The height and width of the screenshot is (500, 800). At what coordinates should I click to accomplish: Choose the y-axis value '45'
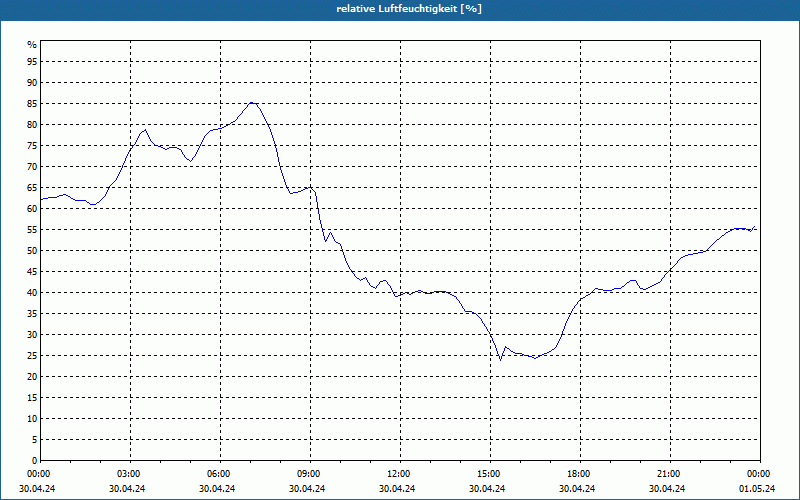(x=32, y=272)
